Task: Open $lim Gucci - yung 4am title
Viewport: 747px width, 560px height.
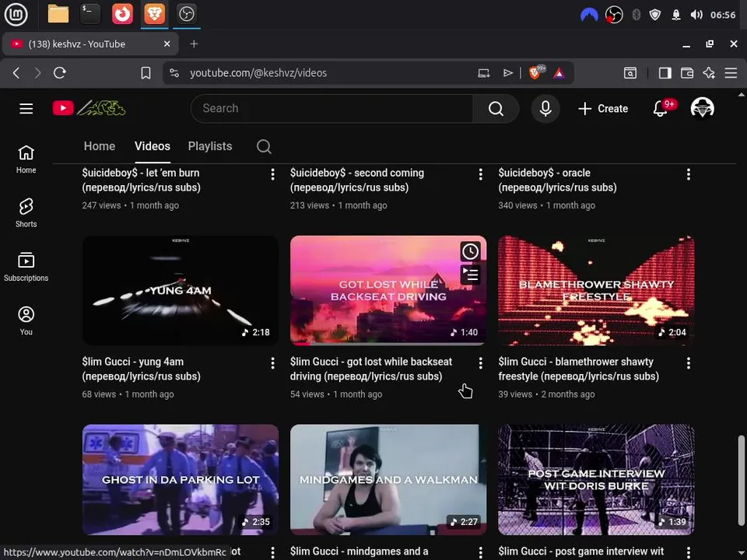Action: click(141, 369)
